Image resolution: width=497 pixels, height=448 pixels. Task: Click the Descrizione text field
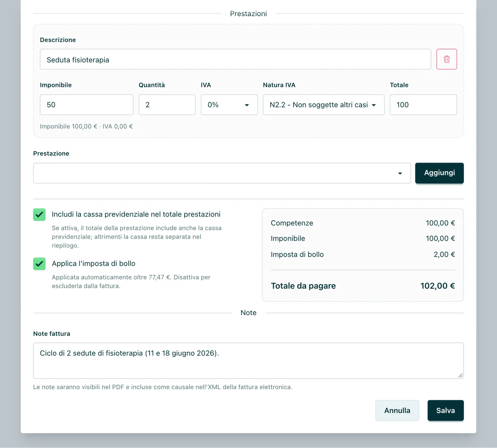coord(235,59)
